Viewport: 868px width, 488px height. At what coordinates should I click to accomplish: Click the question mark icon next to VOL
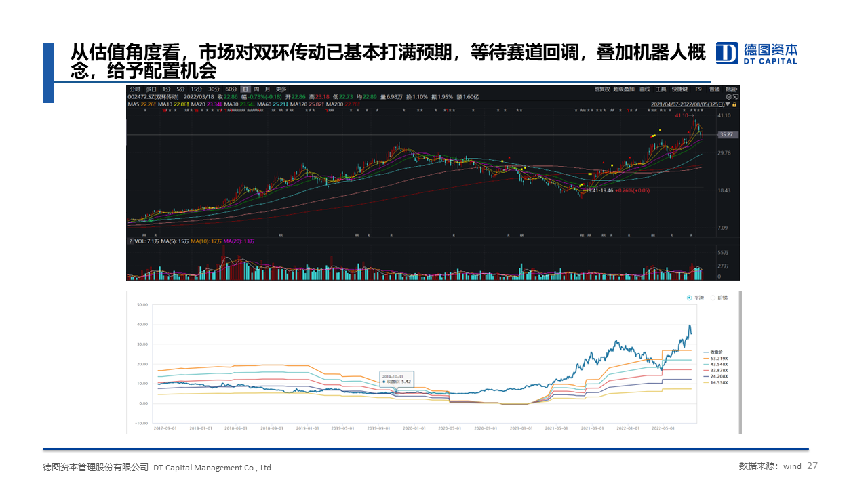(130, 241)
